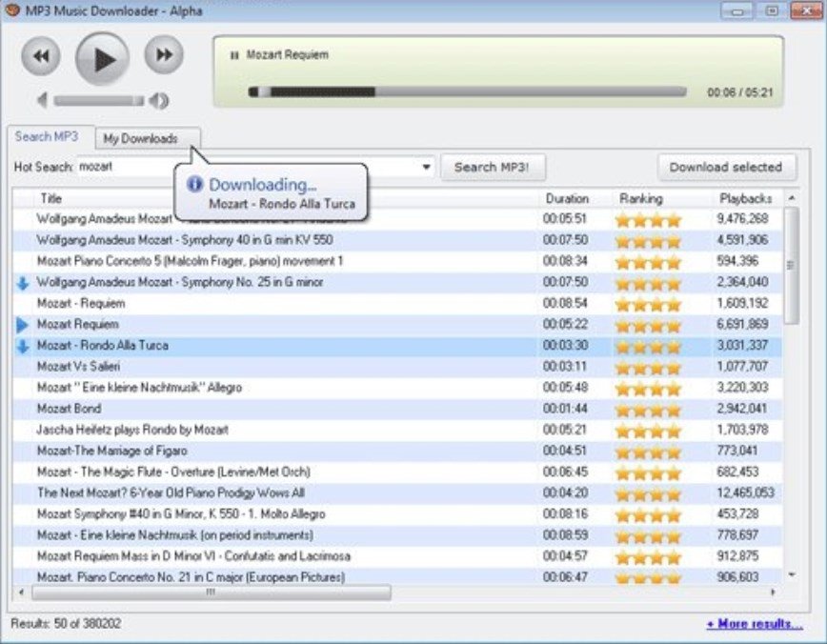Select Jascha Heifetz plays Rondo by Mozart
This screenshot has height=644, width=827.
point(397,430)
